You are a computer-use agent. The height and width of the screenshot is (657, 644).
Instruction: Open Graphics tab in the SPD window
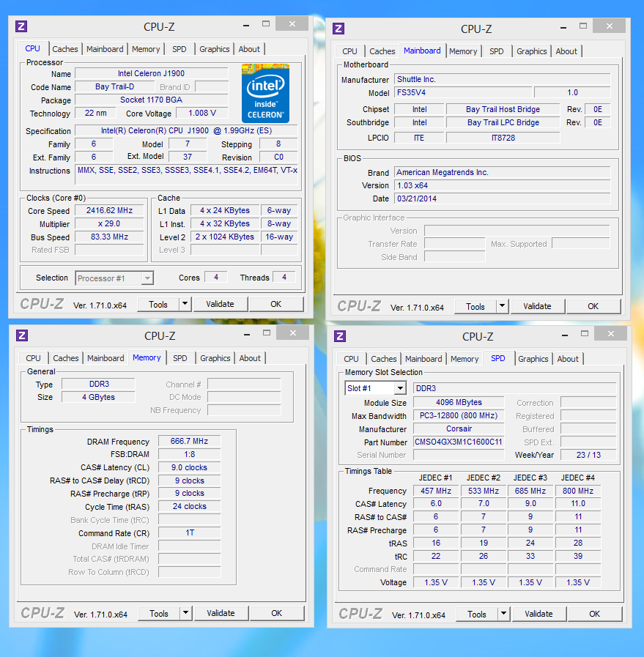pyautogui.click(x=533, y=359)
